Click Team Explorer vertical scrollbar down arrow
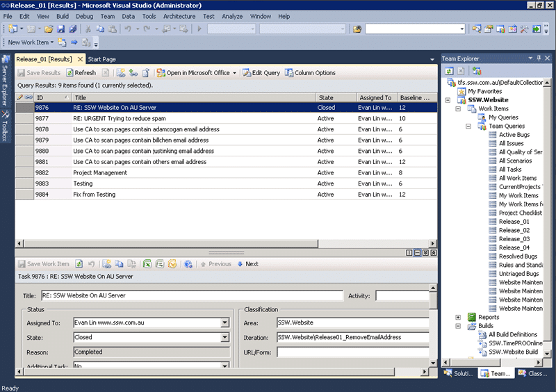Image resolution: width=556 pixels, height=392 pixels. pyautogui.click(x=547, y=354)
